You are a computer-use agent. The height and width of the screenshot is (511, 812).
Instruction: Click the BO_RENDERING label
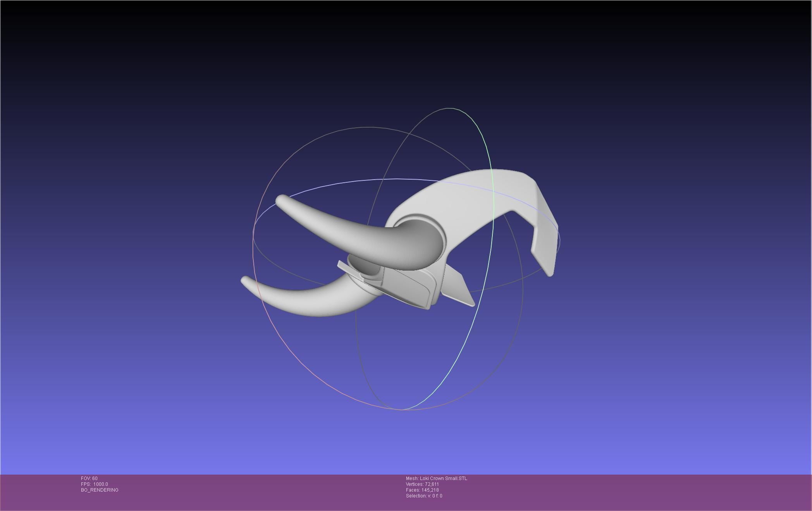pyautogui.click(x=100, y=490)
